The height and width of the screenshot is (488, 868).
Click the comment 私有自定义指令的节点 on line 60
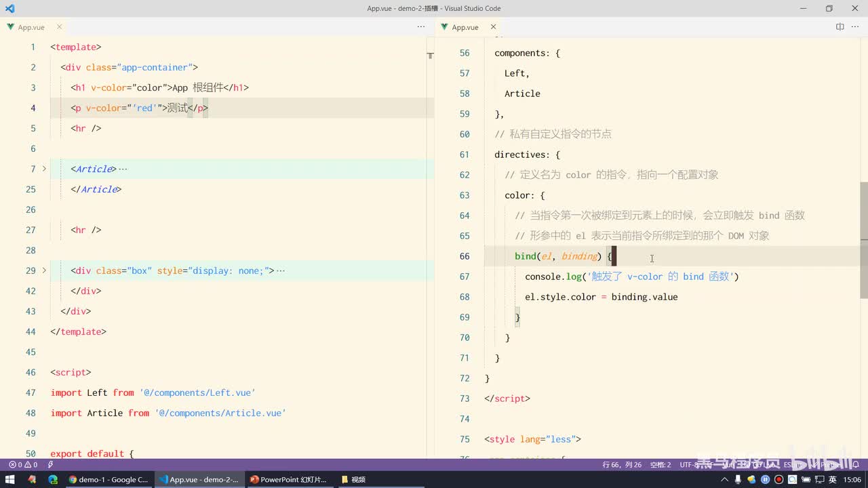coord(553,134)
